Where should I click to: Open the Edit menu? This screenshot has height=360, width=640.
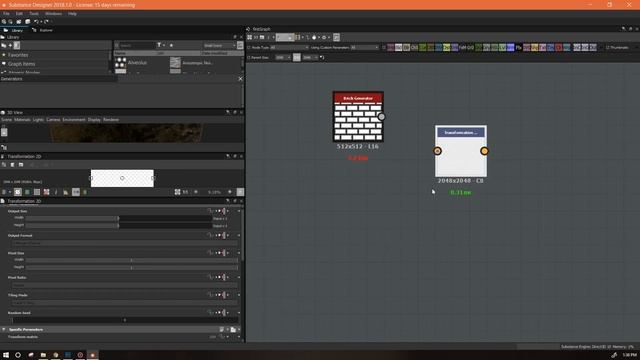point(19,13)
